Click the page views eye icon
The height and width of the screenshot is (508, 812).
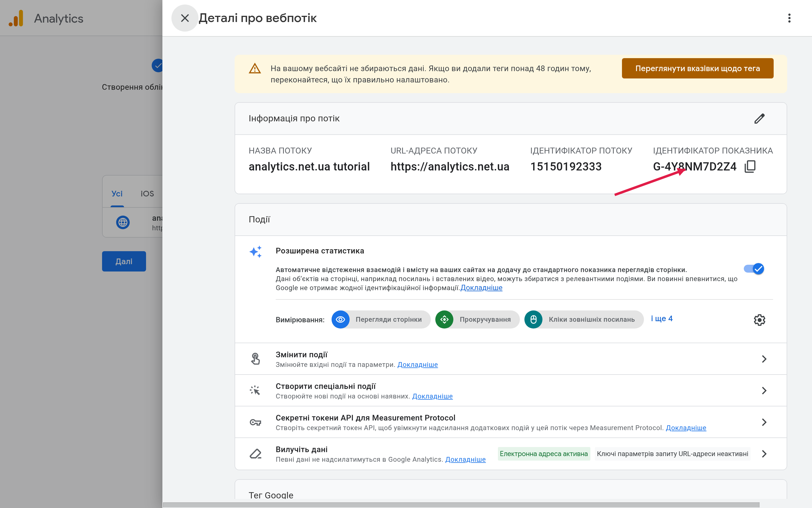(x=340, y=319)
